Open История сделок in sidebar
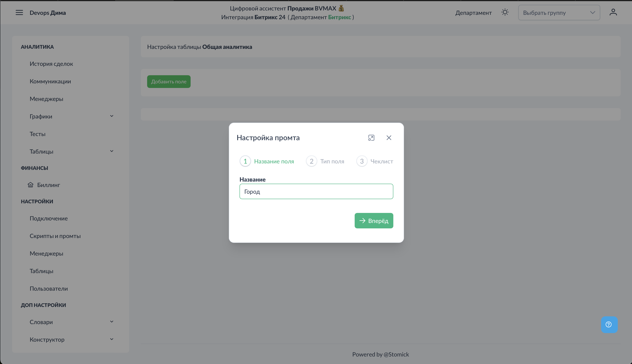Viewport: 632px width, 364px height. pyautogui.click(x=51, y=64)
